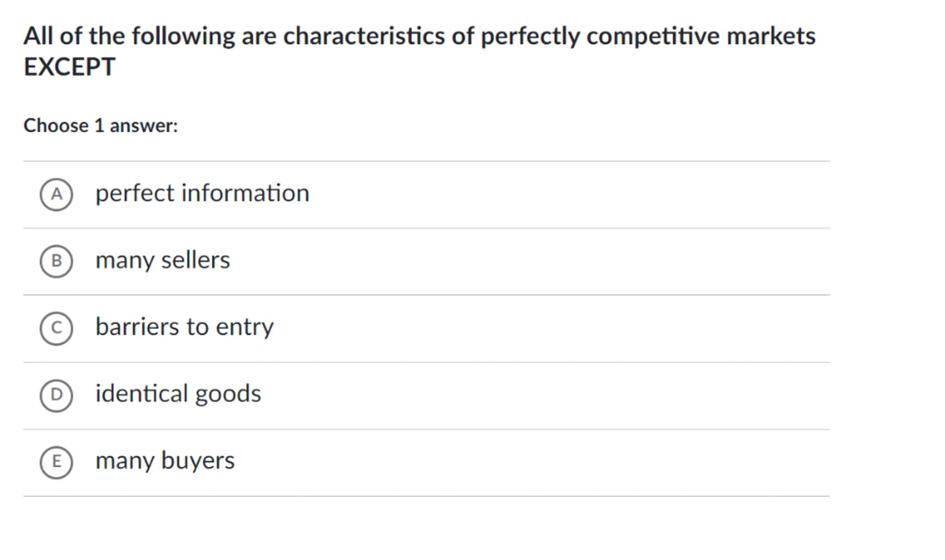
Task: Click the word 'goods' in option D
Action: click(x=228, y=394)
